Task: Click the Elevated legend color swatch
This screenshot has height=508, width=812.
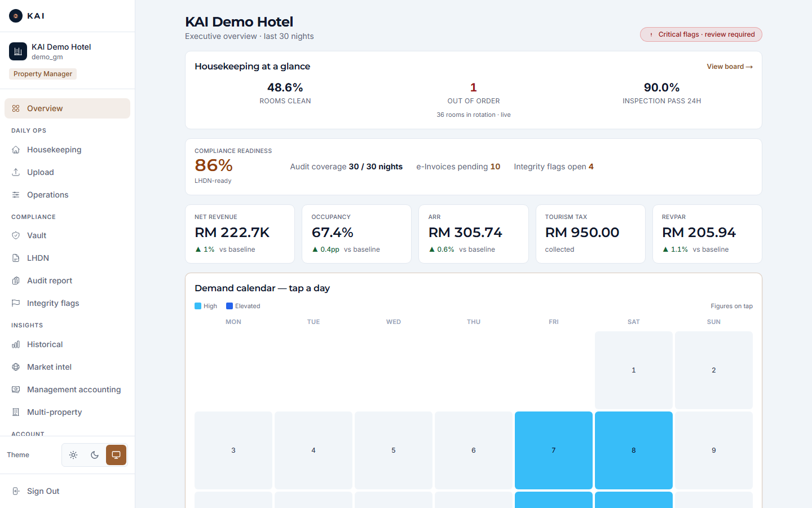Action: click(x=230, y=306)
